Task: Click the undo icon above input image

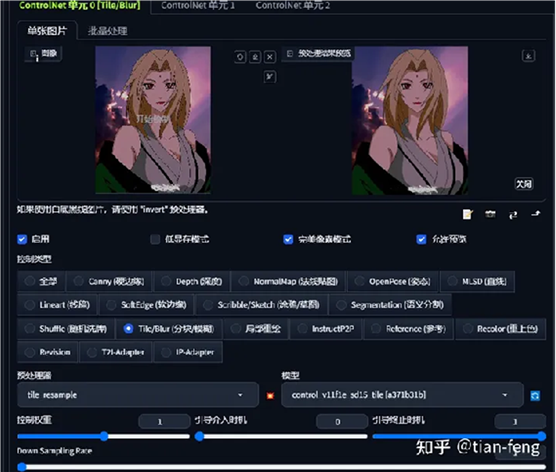Action: click(240, 57)
